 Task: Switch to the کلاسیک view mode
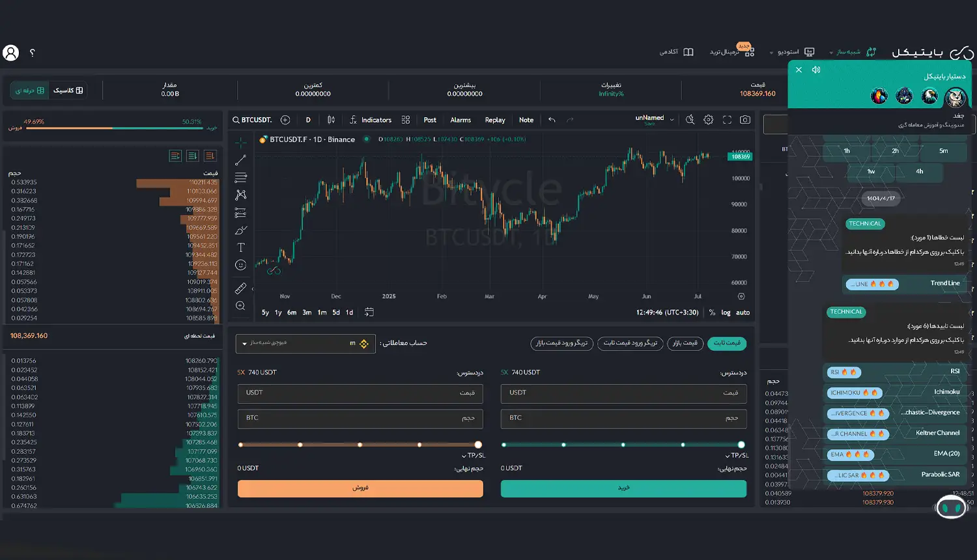tap(68, 91)
